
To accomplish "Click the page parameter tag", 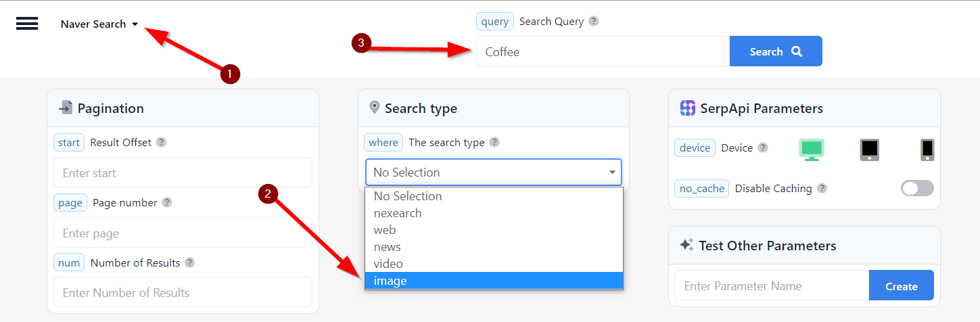I will tap(70, 202).
